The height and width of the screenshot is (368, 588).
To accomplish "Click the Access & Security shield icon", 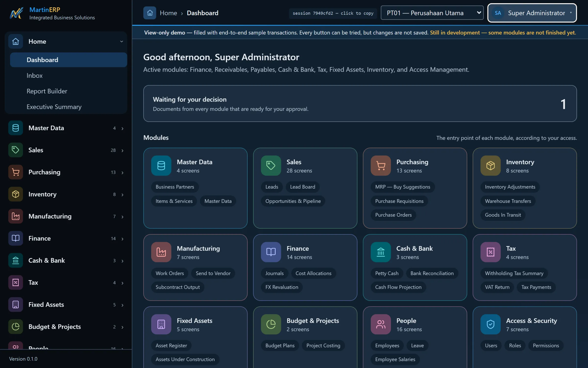I will coord(490,324).
